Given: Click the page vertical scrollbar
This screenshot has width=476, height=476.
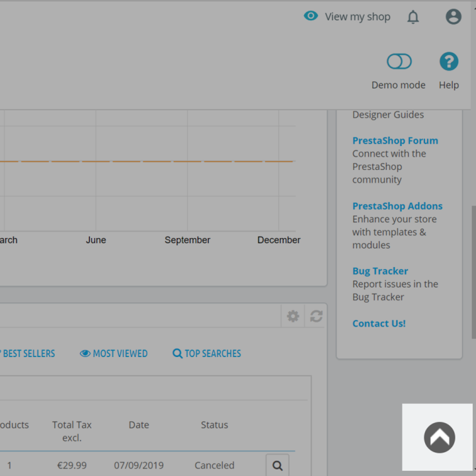Looking at the screenshot, I should pyautogui.click(x=473, y=272).
